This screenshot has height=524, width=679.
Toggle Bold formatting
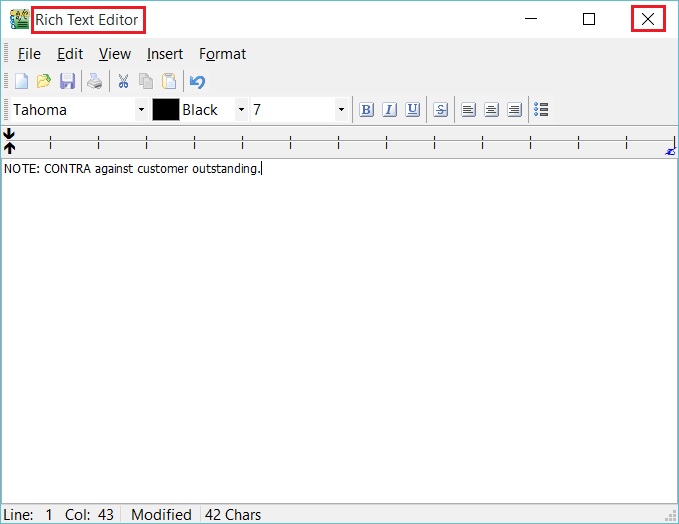click(x=366, y=110)
